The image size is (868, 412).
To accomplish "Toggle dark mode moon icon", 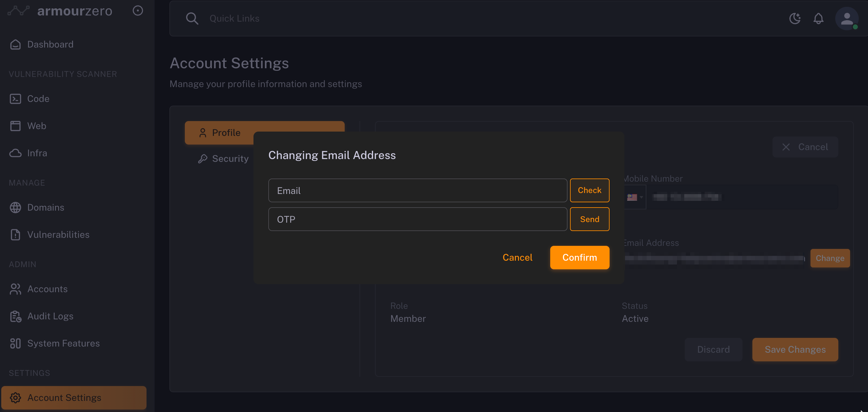I will [x=794, y=19].
